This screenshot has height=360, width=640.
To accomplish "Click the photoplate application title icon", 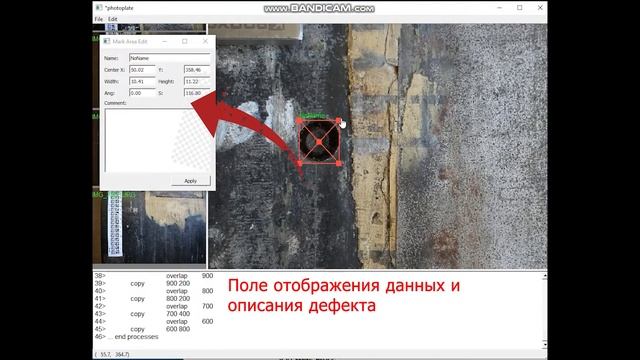I will point(99,8).
